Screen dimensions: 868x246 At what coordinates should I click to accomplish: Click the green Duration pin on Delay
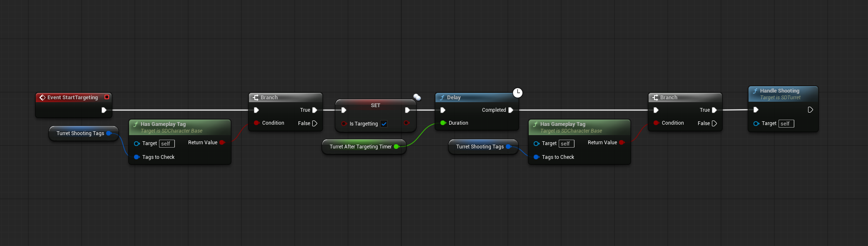tap(443, 123)
